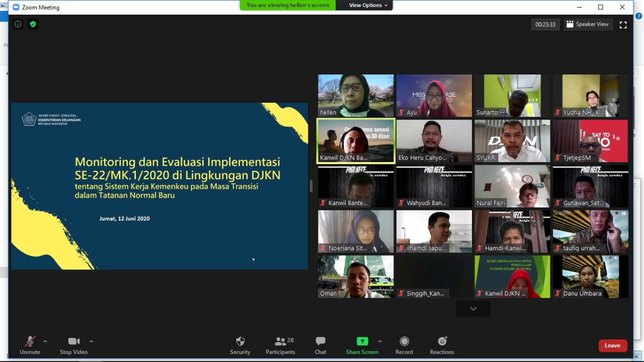Click the meeting information icon
The image size is (644, 362).
tap(18, 24)
